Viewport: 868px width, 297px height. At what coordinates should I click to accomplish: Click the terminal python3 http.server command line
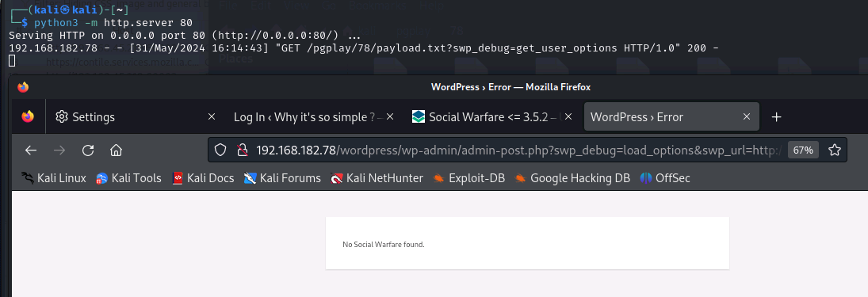(113, 23)
